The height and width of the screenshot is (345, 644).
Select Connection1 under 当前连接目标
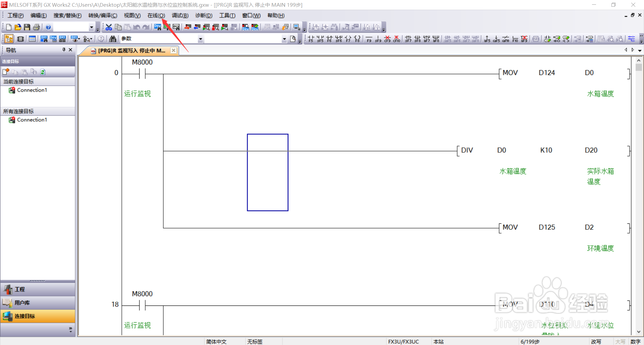coord(32,90)
